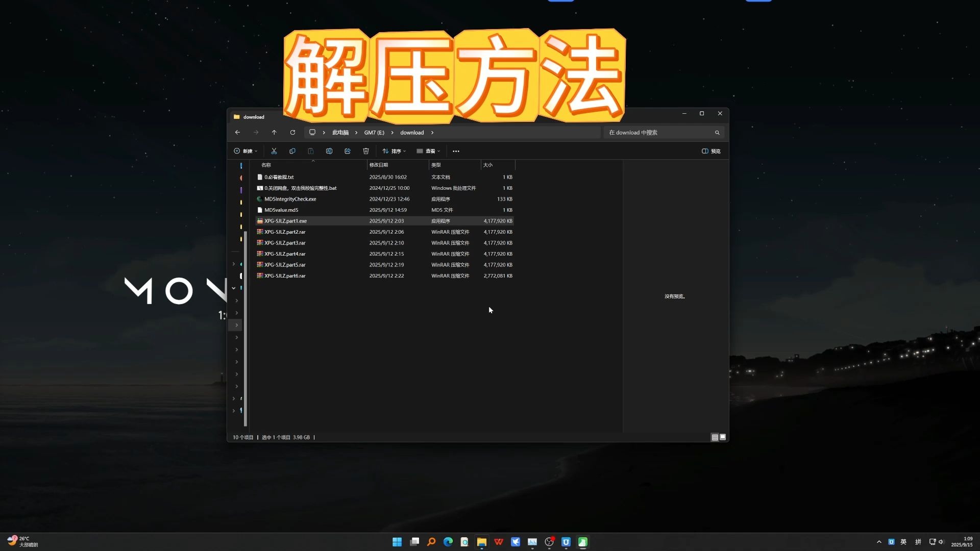980x551 pixels.
Task: Sort by 类型 column header
Action: click(x=455, y=165)
